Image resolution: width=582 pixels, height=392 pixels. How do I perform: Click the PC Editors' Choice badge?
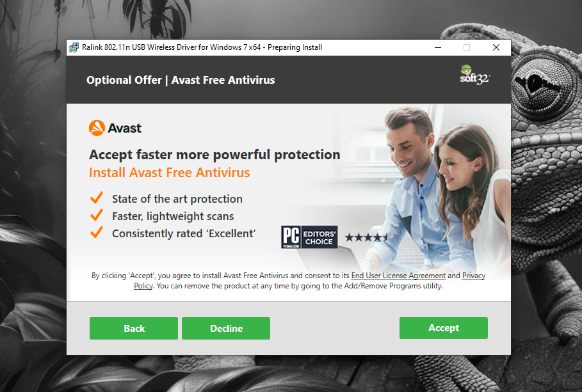pos(309,237)
